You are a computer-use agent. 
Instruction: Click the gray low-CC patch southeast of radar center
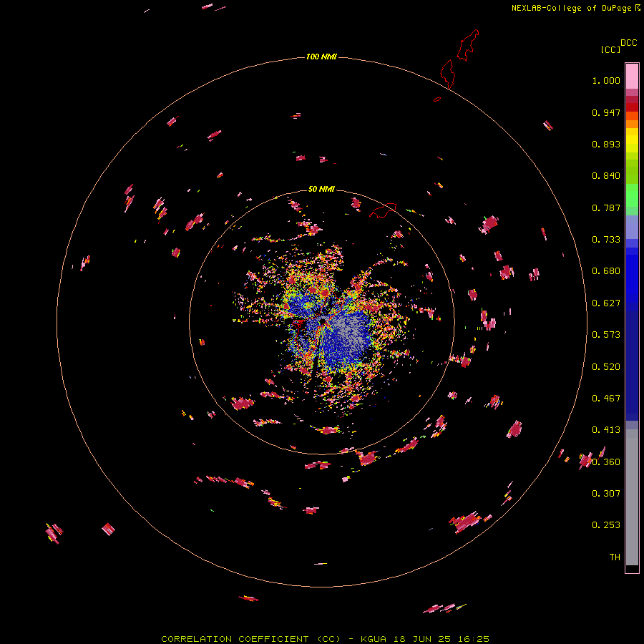point(350,333)
